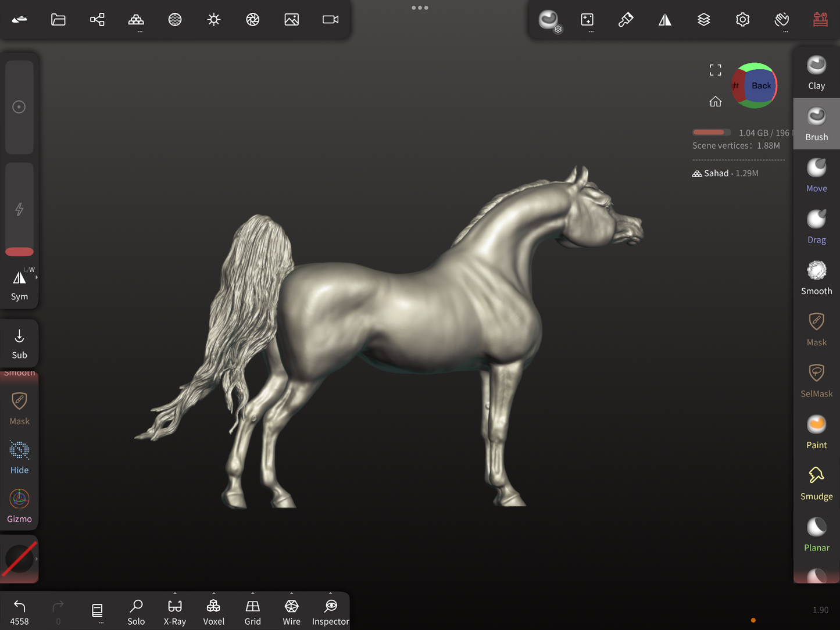
Task: Enable X-Ray view mode
Action: pos(174,611)
